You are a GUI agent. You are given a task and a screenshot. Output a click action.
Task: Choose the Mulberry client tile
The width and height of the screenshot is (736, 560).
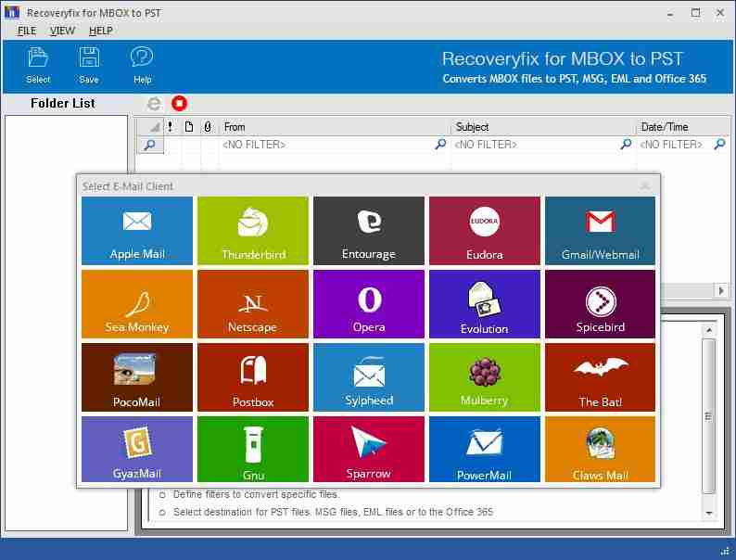tap(485, 377)
